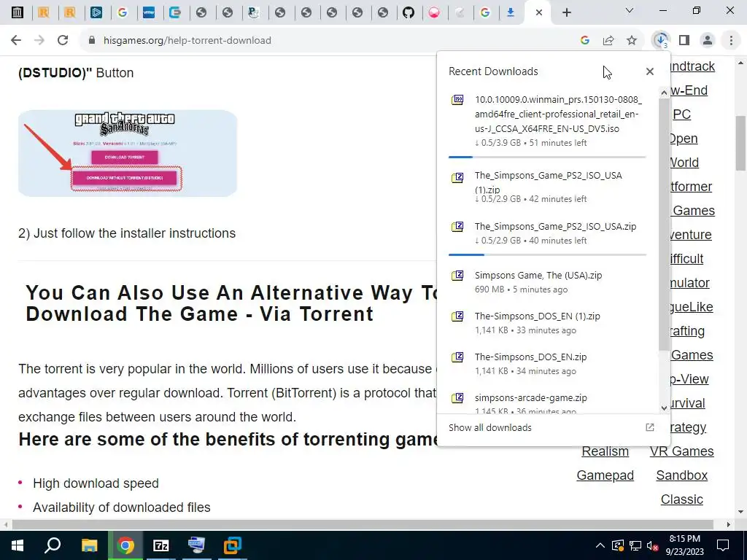The width and height of the screenshot is (747, 560).
Task: Click the taskbar clock showing 8:15 PM
Action: click(684, 545)
